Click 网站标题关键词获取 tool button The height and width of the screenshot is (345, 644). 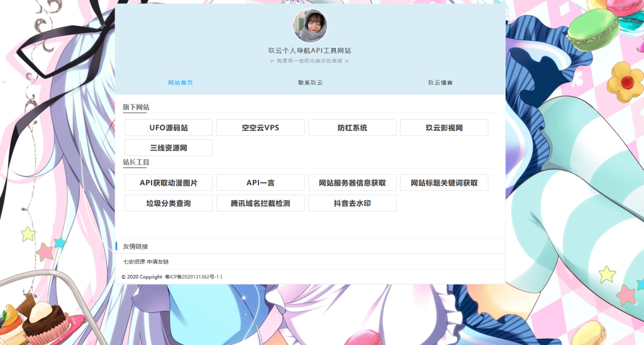tap(444, 183)
